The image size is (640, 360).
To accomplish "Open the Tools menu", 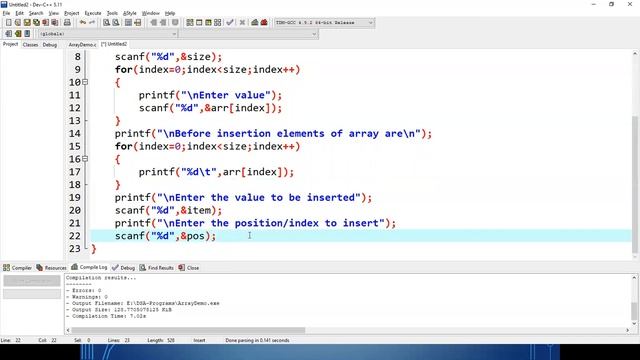I will click(x=112, y=13).
